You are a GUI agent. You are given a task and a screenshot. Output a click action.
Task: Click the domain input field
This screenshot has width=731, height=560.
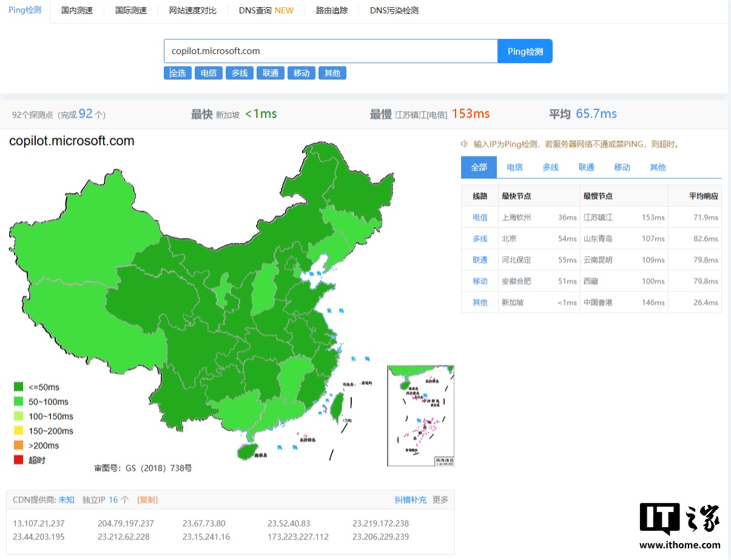331,52
